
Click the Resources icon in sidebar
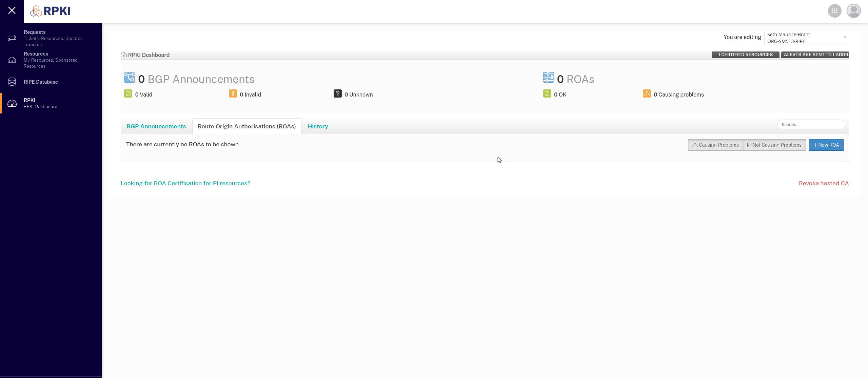tap(12, 60)
